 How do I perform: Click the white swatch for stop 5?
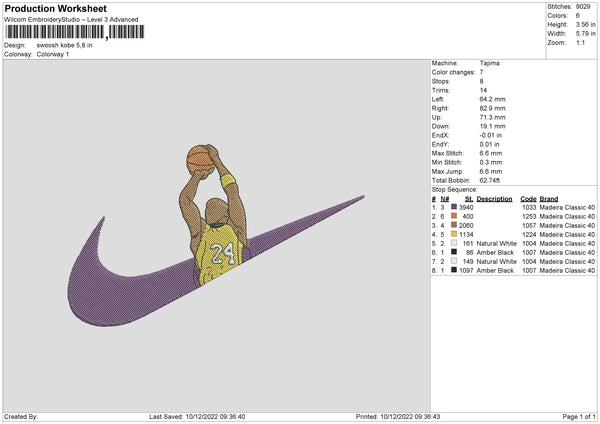pos(454,243)
